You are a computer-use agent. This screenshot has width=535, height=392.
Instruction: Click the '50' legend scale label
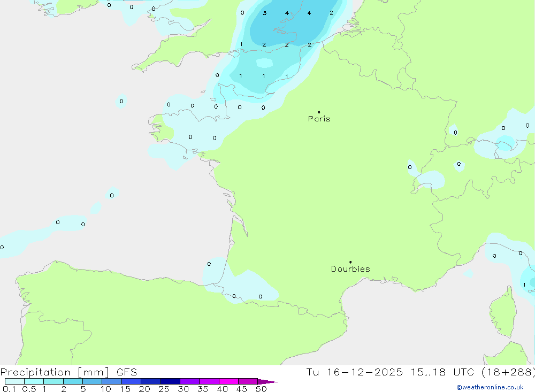261,389
